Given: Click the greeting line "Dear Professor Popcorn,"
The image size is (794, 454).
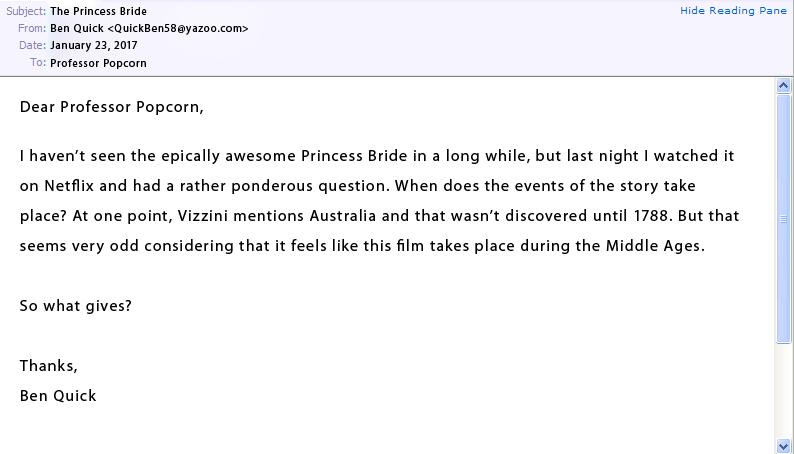Looking at the screenshot, I should pyautogui.click(x=111, y=108).
